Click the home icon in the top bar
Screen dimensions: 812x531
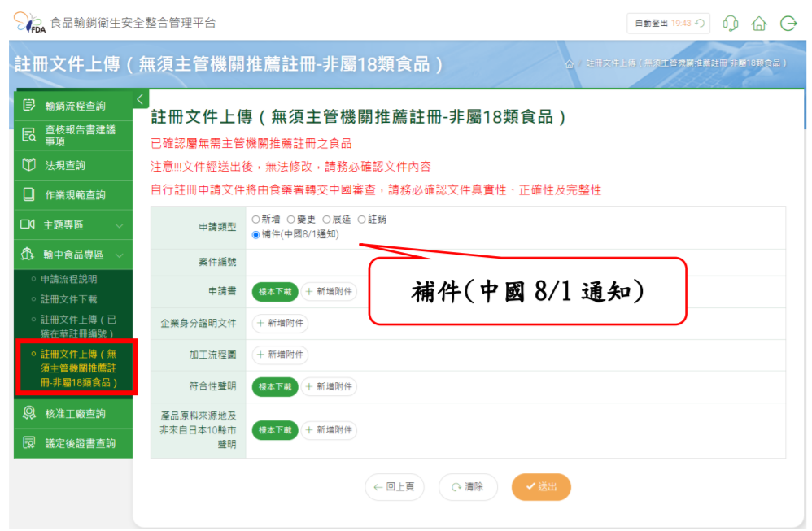(759, 23)
